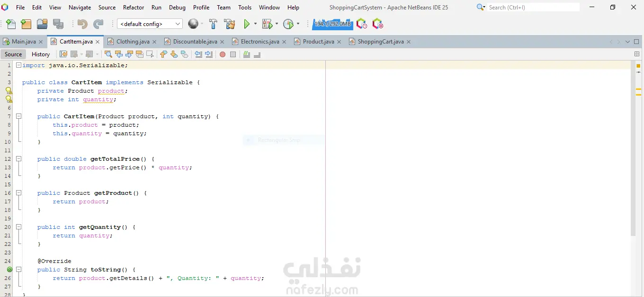Image resolution: width=644 pixels, height=297 pixels.
Task: Start Macro Recording red circle
Action: (x=223, y=54)
